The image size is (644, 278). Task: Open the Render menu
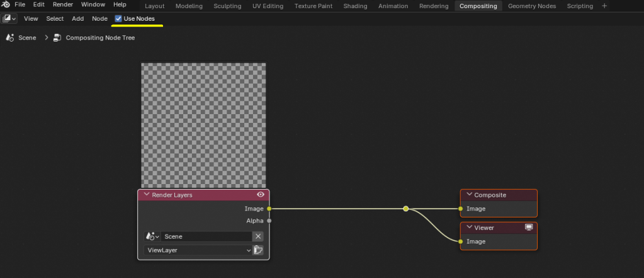point(62,5)
